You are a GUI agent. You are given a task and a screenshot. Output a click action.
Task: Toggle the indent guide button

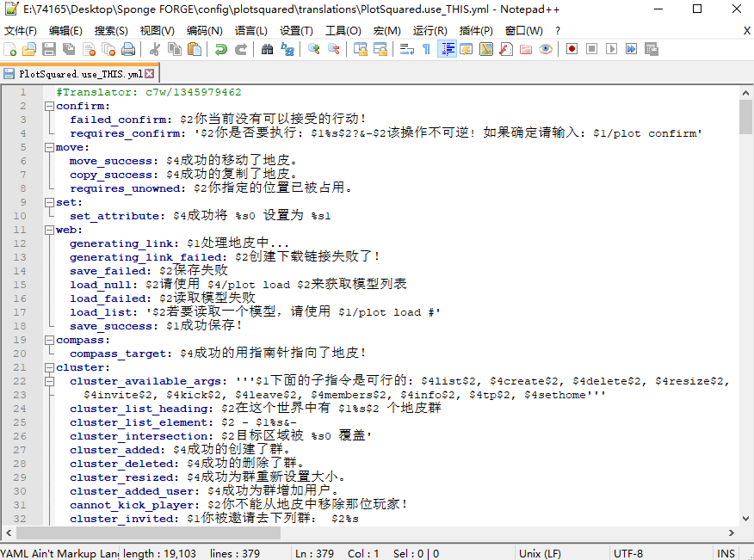click(x=447, y=49)
